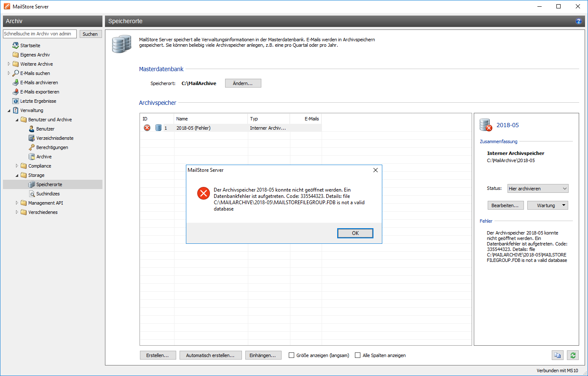Viewport: 588px width, 376px height.
Task: Select Benutzer und Archive tree item
Action: tap(50, 120)
